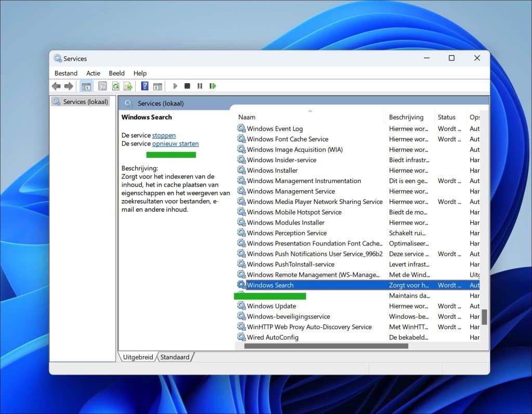Click the 'Uitg' startup type cell
The image size is (532, 414).
(475, 275)
